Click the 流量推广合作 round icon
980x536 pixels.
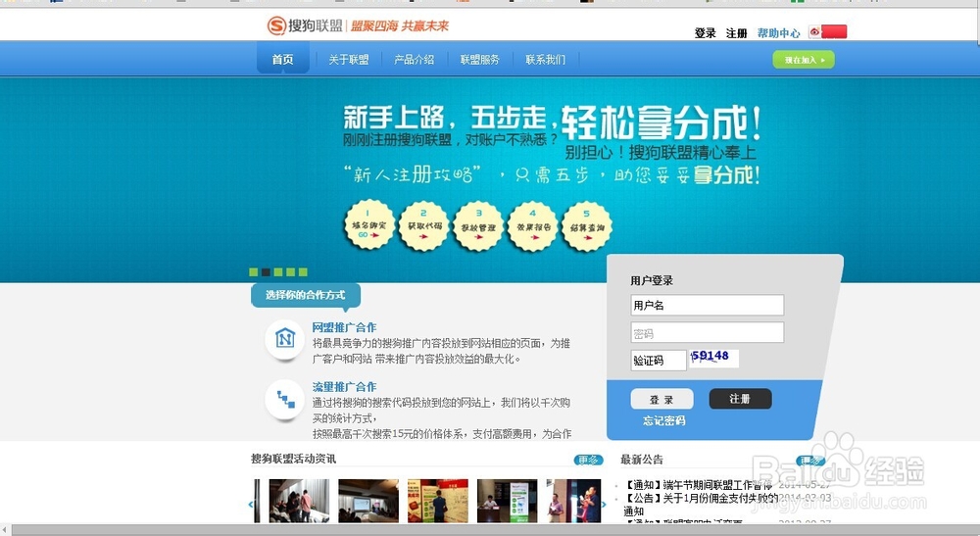pyautogui.click(x=285, y=399)
